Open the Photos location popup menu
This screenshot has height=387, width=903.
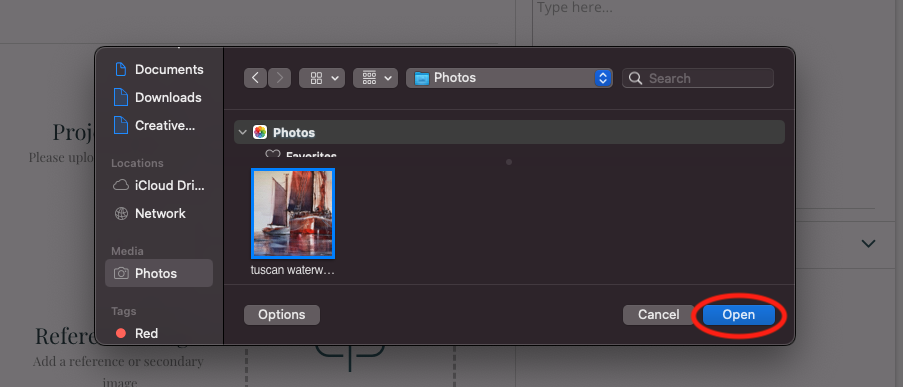pyautogui.click(x=509, y=78)
